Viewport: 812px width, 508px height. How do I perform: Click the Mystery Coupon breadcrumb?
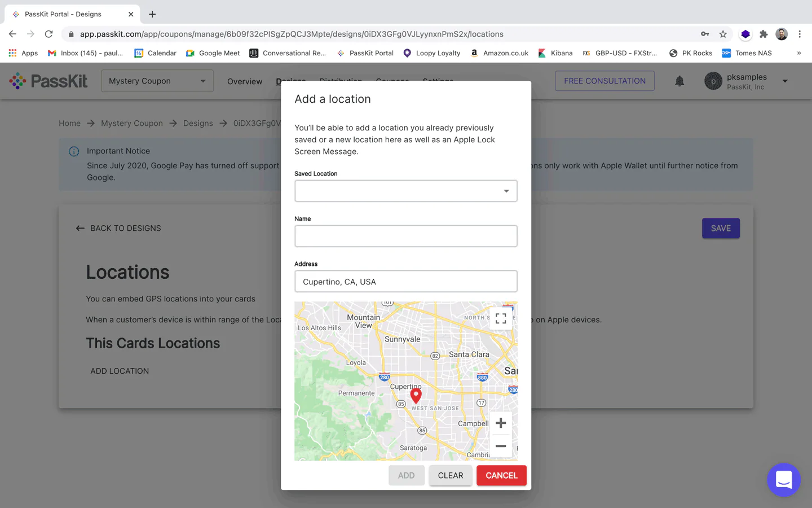coord(132,123)
